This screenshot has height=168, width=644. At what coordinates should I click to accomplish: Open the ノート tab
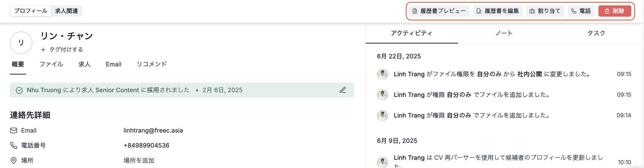[x=504, y=33]
